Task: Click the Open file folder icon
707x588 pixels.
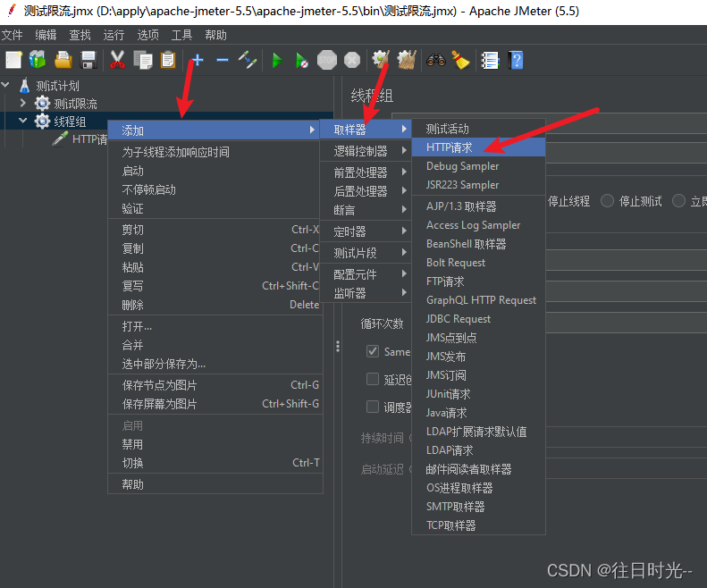Action: point(63,60)
